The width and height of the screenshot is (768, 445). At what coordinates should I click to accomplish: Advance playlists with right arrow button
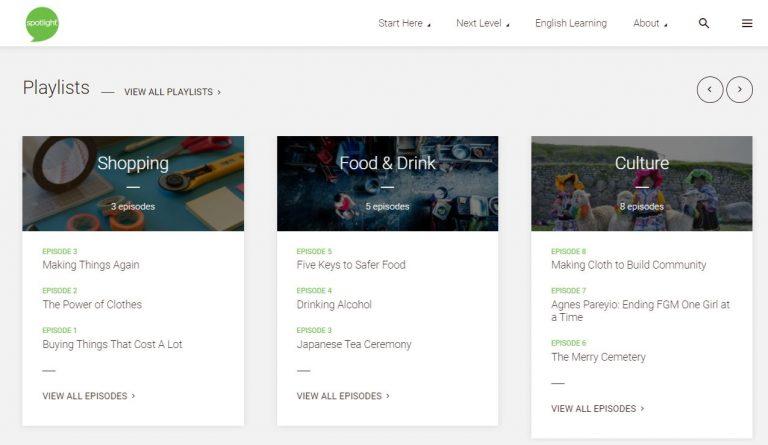tap(740, 89)
